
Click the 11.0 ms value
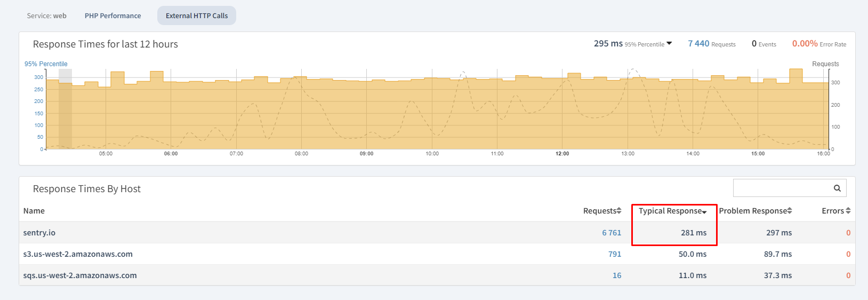coord(693,275)
